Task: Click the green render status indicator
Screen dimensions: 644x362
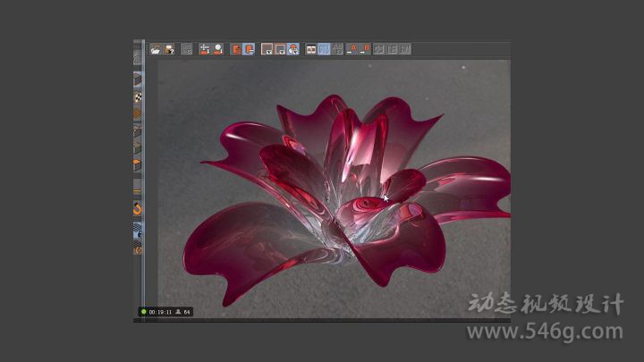Action: pyautogui.click(x=143, y=312)
